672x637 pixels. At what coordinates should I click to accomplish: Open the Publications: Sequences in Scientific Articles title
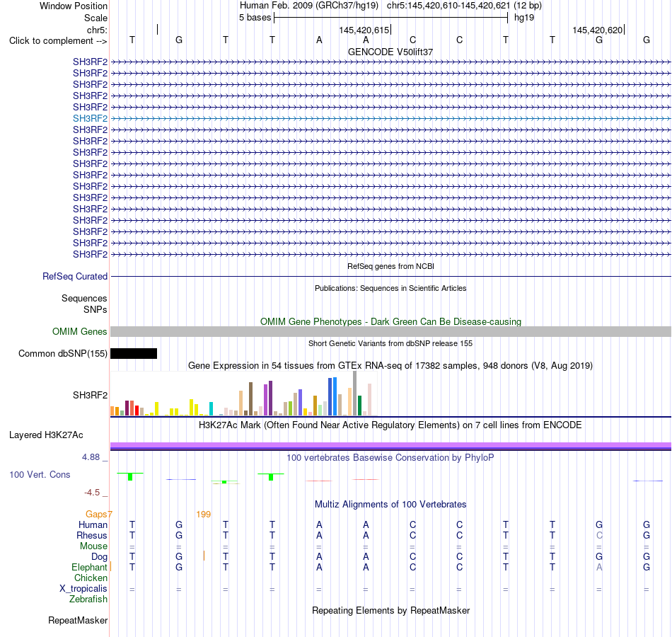tap(390, 288)
